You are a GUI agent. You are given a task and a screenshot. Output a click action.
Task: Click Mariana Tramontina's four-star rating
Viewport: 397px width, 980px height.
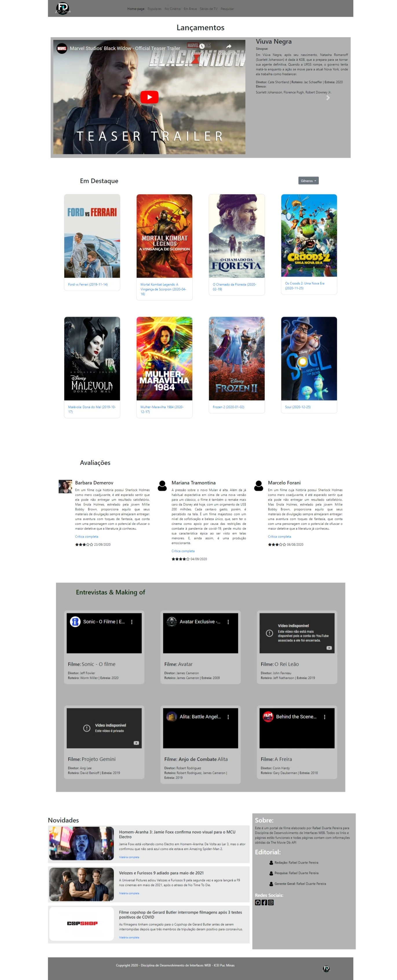tap(180, 559)
